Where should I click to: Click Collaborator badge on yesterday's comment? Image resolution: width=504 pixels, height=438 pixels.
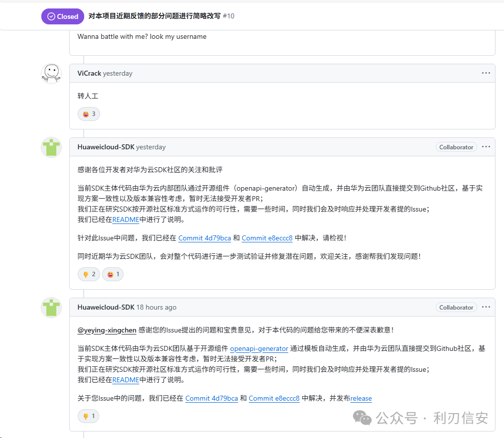tap(456, 147)
